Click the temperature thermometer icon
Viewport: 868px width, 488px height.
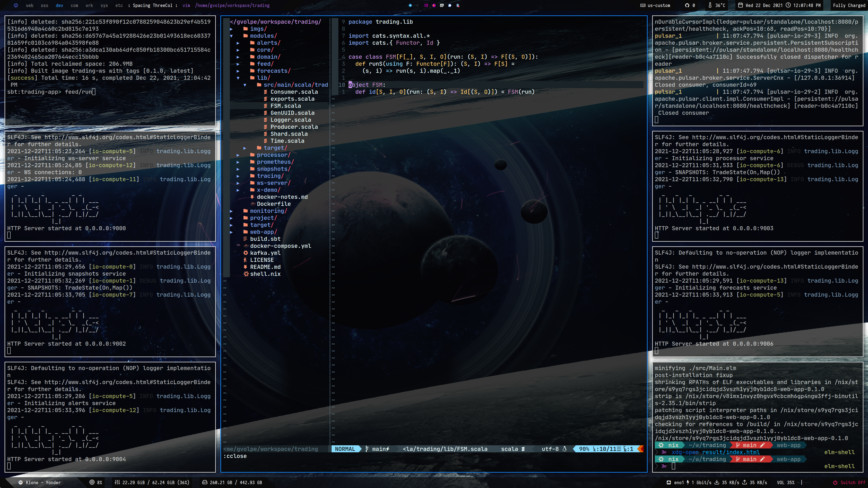click(x=710, y=5)
